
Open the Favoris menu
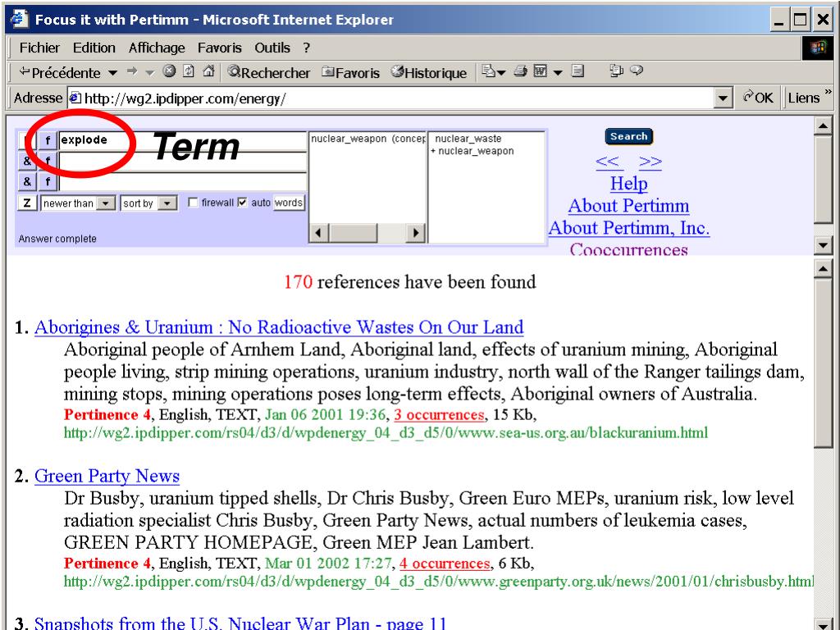220,48
